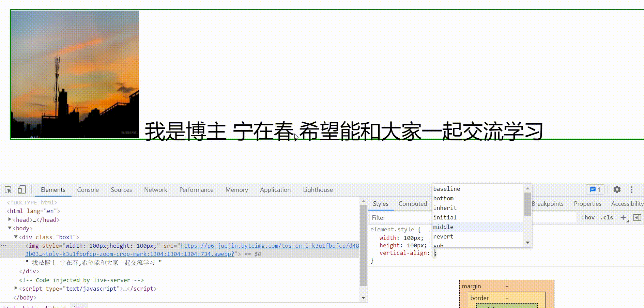
Task: Open the Breakpoints sidebar tab
Action: click(x=548, y=204)
